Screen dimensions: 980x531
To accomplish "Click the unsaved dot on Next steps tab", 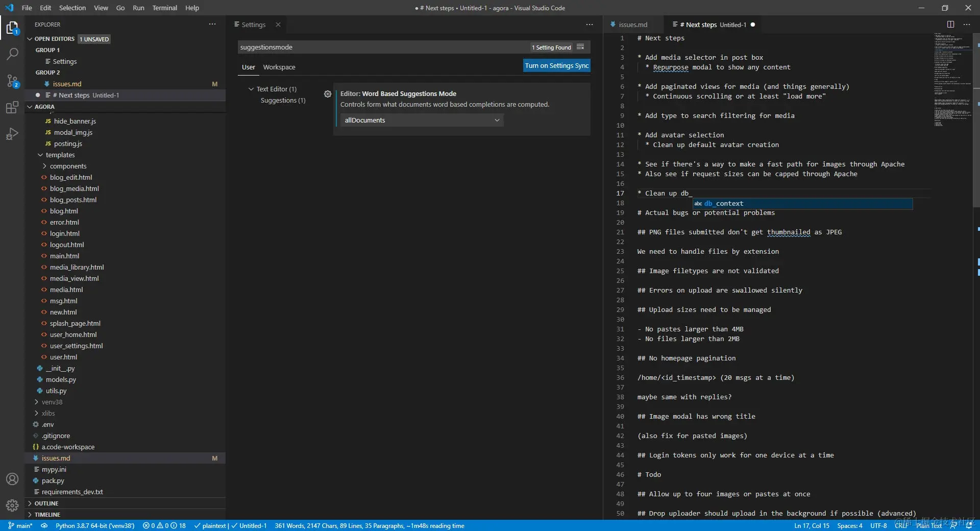I will (753, 25).
